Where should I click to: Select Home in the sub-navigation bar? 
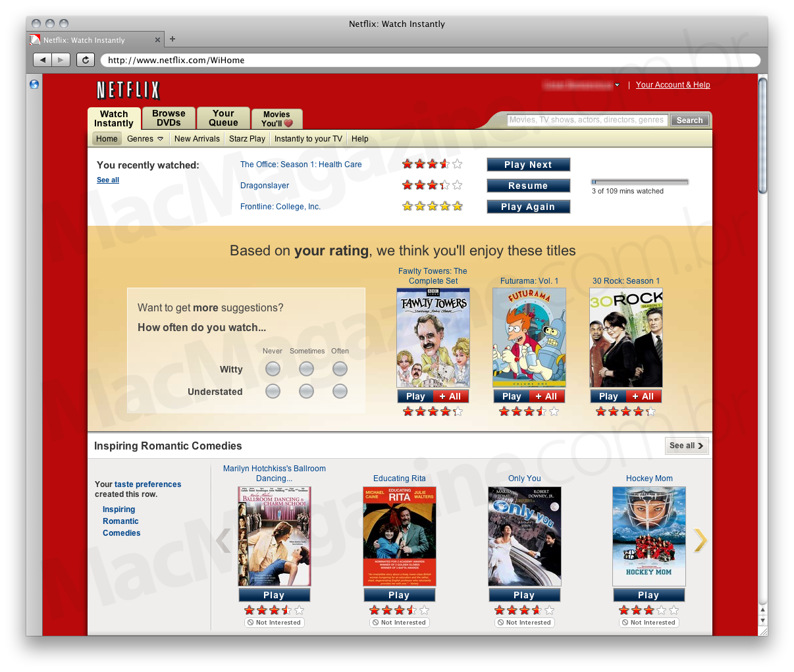click(107, 139)
